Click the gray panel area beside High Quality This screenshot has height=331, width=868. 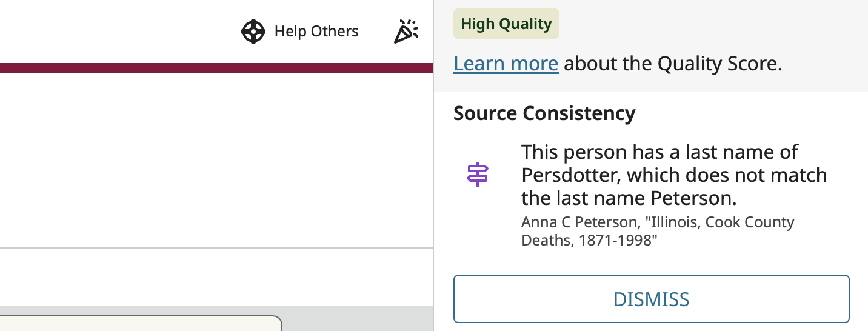tap(709, 24)
